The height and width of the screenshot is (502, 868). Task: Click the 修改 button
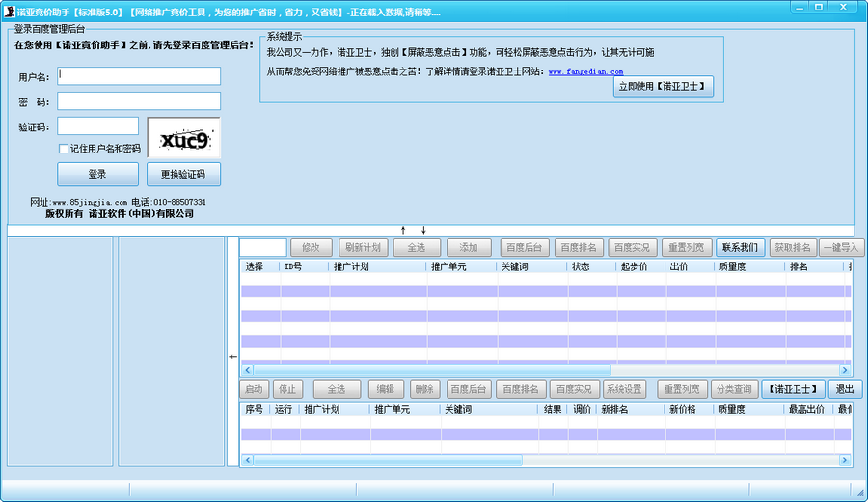[x=312, y=248]
